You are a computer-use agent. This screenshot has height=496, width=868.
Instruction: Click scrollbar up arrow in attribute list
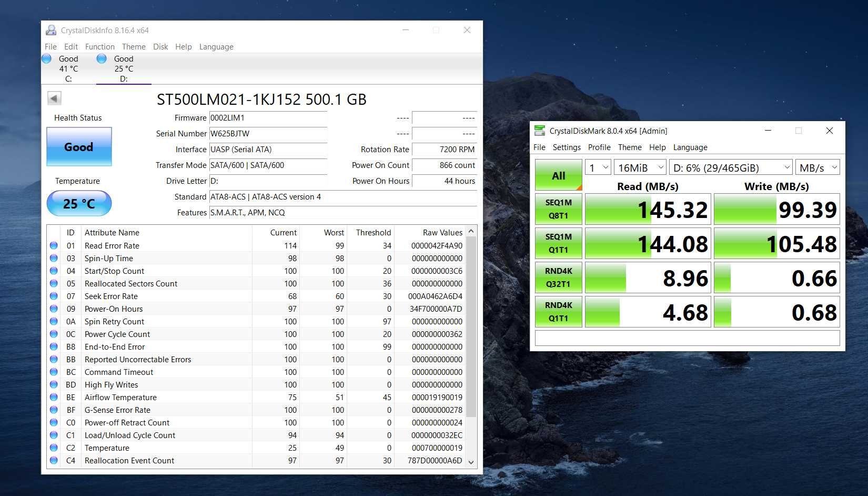[471, 232]
